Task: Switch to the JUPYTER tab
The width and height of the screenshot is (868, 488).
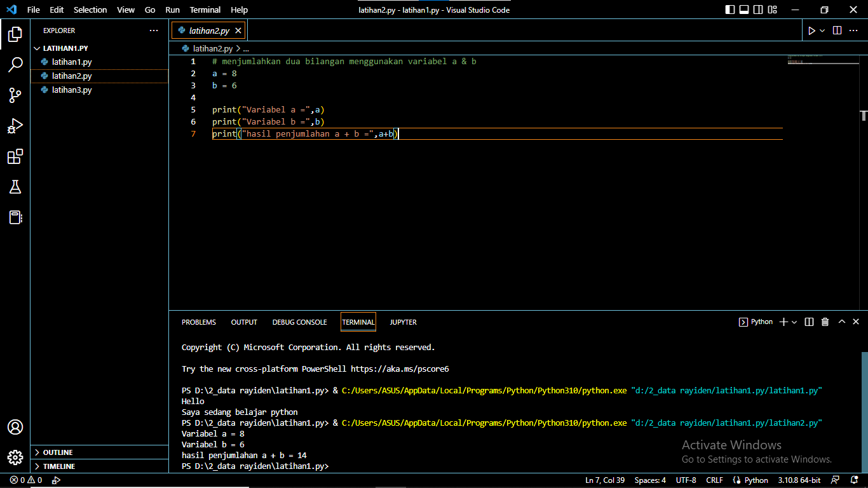Action: tap(403, 322)
